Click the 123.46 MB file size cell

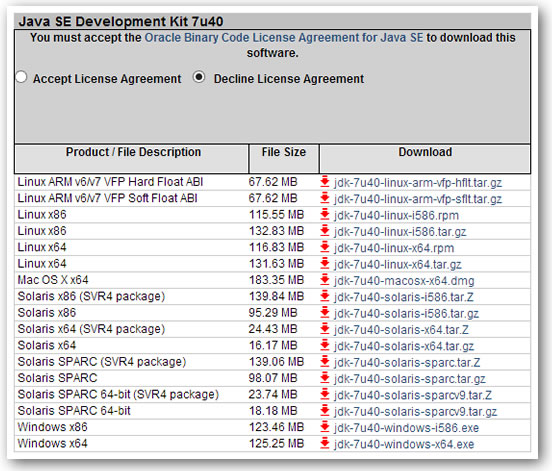click(276, 427)
